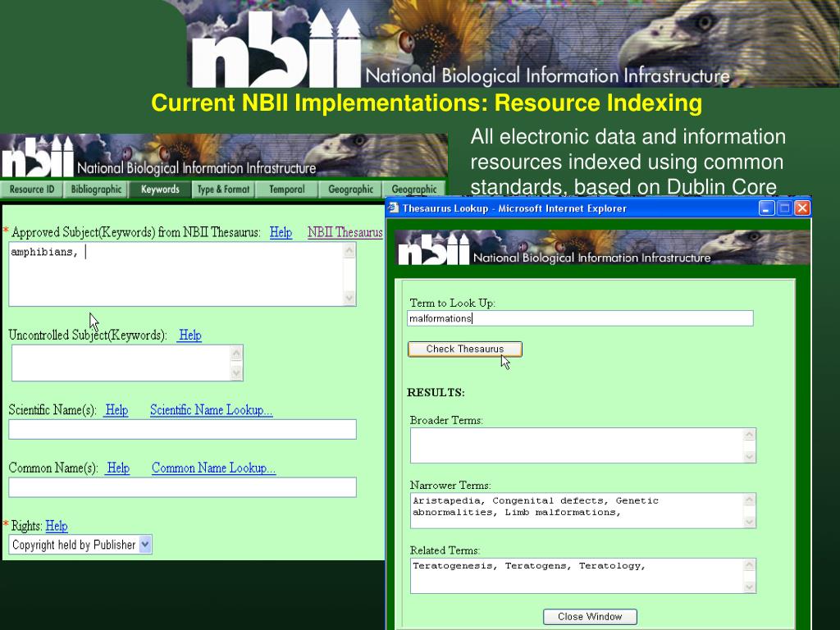Viewport: 840px width, 630px height.
Task: Open the Scientific Name Lookup link
Action: pyautogui.click(x=211, y=410)
